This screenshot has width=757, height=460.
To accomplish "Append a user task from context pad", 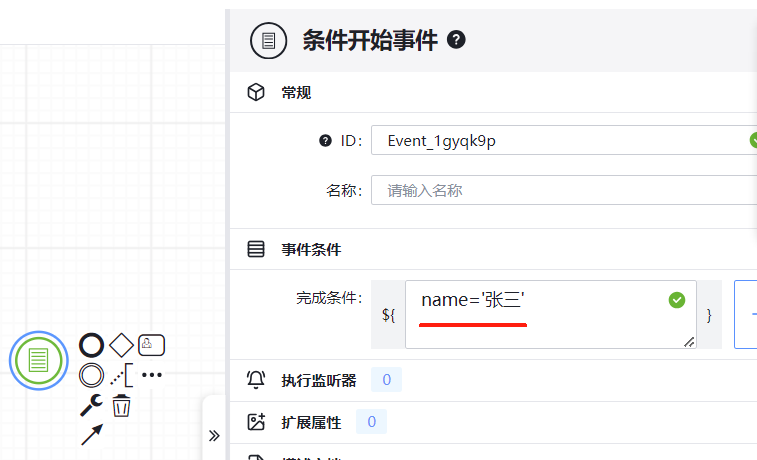I will tap(152, 345).
